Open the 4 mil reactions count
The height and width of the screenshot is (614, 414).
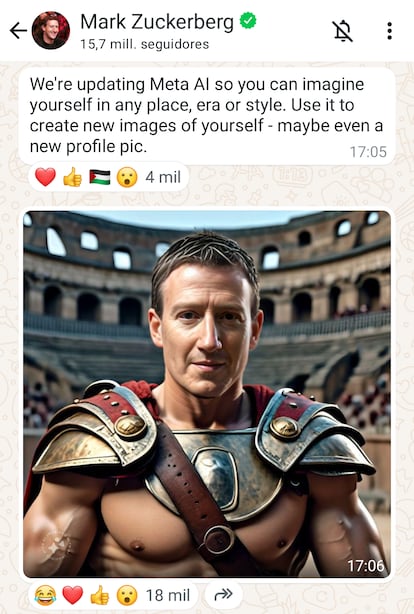[163, 177]
